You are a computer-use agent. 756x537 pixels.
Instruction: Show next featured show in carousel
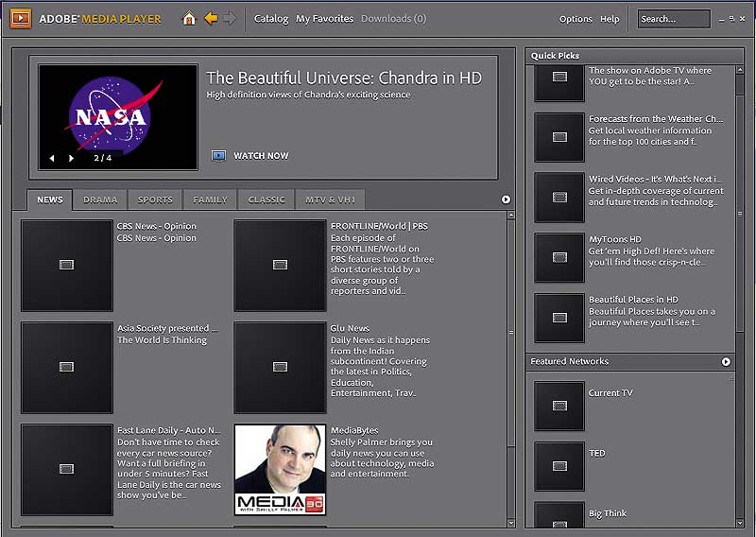(x=72, y=158)
